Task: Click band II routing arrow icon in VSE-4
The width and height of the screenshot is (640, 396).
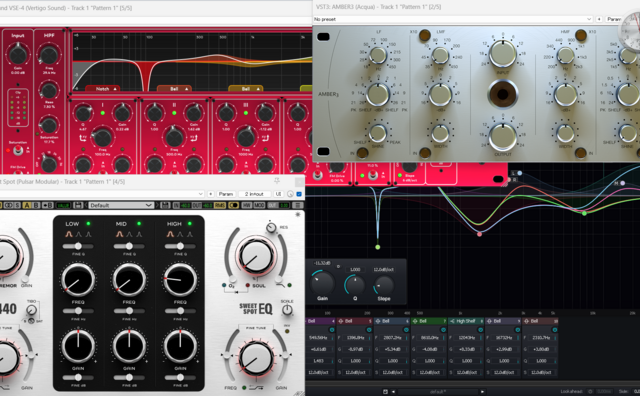Action: tap(194, 138)
